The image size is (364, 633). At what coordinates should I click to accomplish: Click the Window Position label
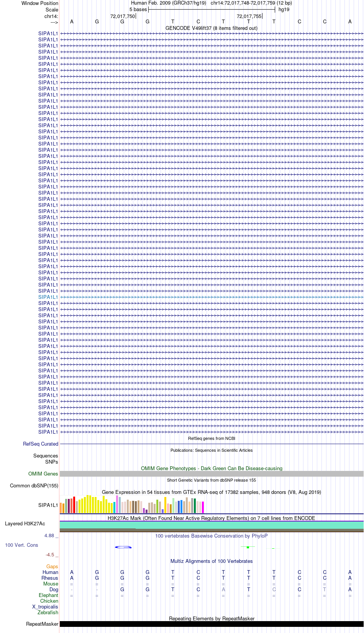coord(40,3)
